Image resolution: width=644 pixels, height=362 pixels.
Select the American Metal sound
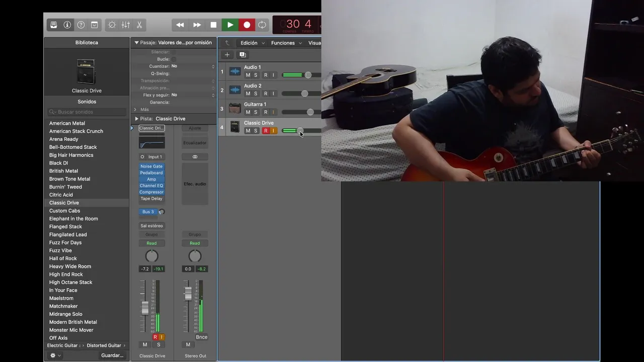pos(67,123)
